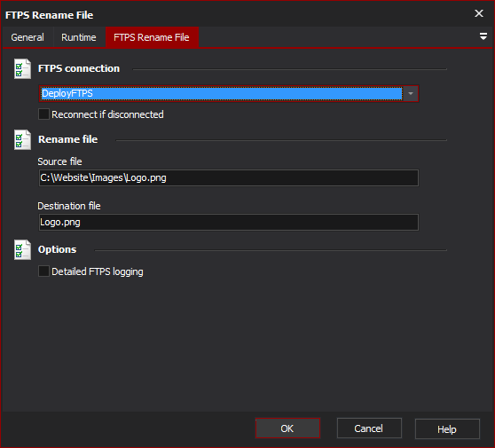Viewport: 495px width, 448px height.
Task: Enable Detailed FTPS logging checkbox
Action: 43,271
